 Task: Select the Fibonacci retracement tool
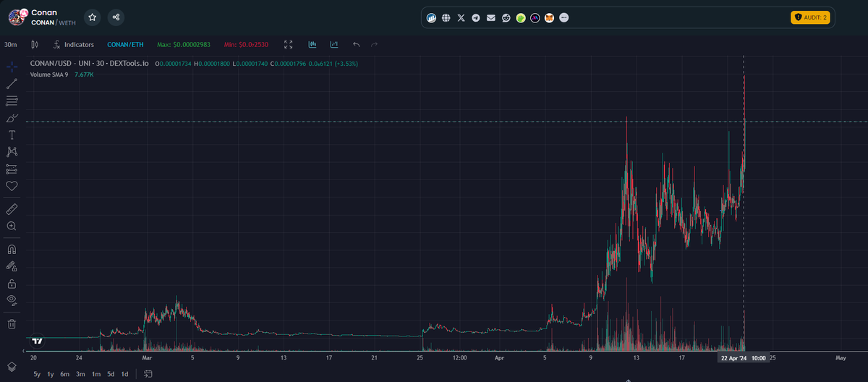click(x=12, y=101)
